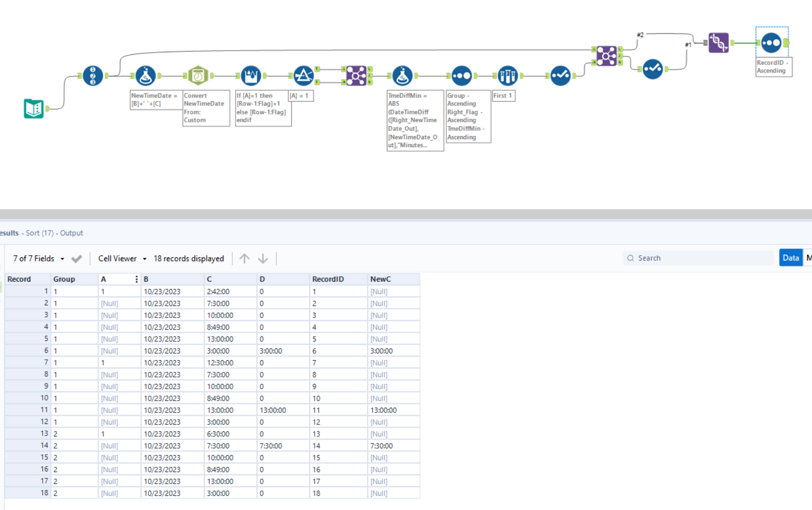Select the DateTime conversion tool
Screen dimensions: 812x510
click(x=198, y=75)
